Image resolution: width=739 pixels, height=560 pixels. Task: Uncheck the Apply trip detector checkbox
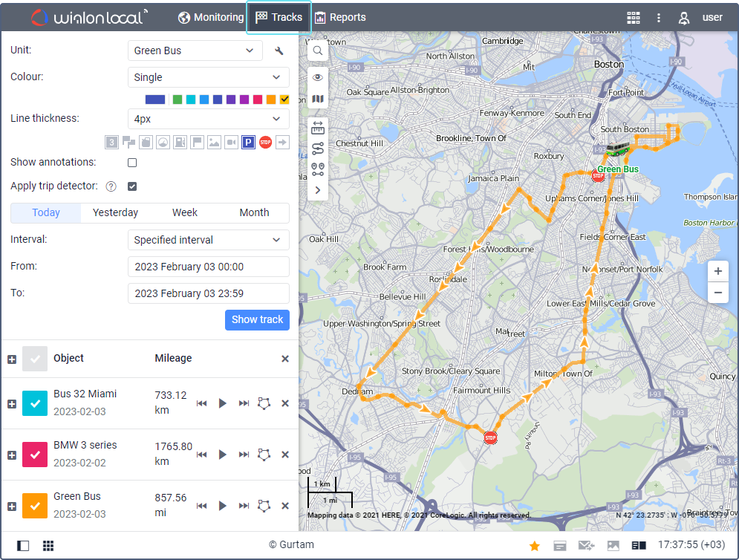(132, 186)
